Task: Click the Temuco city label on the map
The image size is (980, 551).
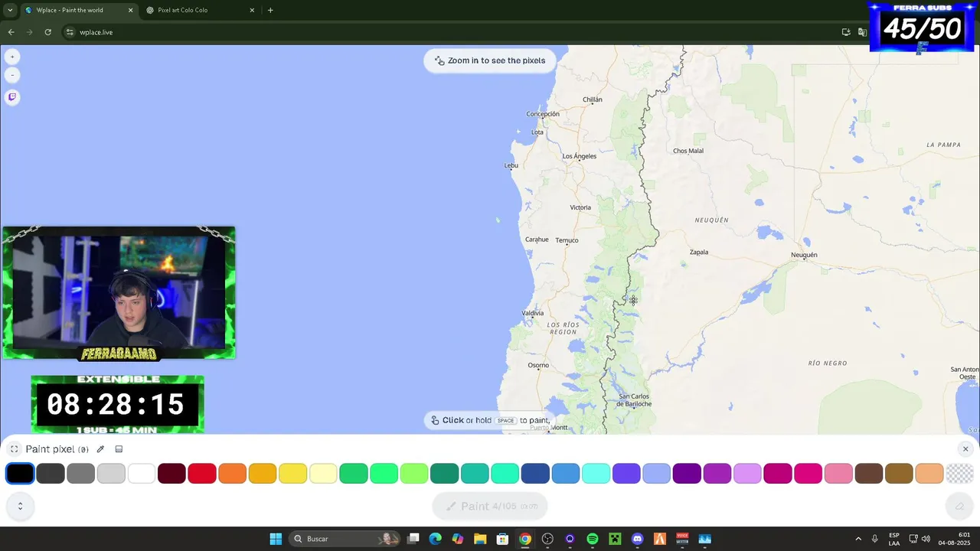Action: (567, 240)
